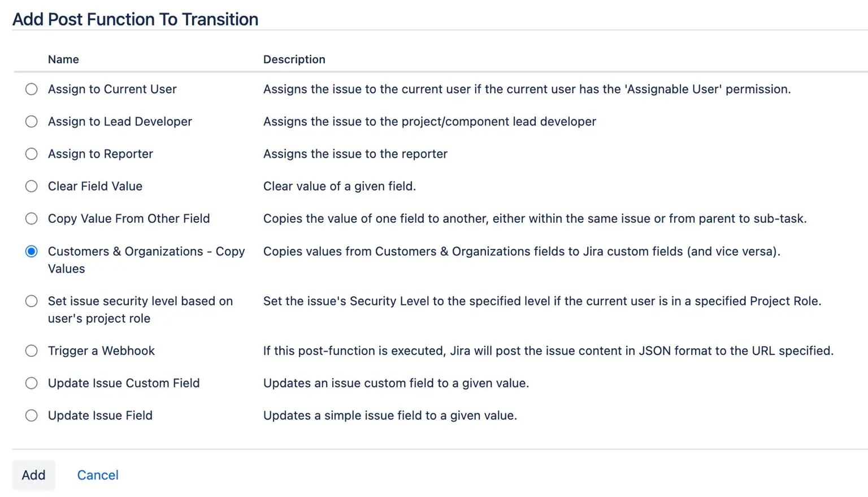Click the Clear Field Value label text
This screenshot has height=497, width=868.
click(95, 186)
